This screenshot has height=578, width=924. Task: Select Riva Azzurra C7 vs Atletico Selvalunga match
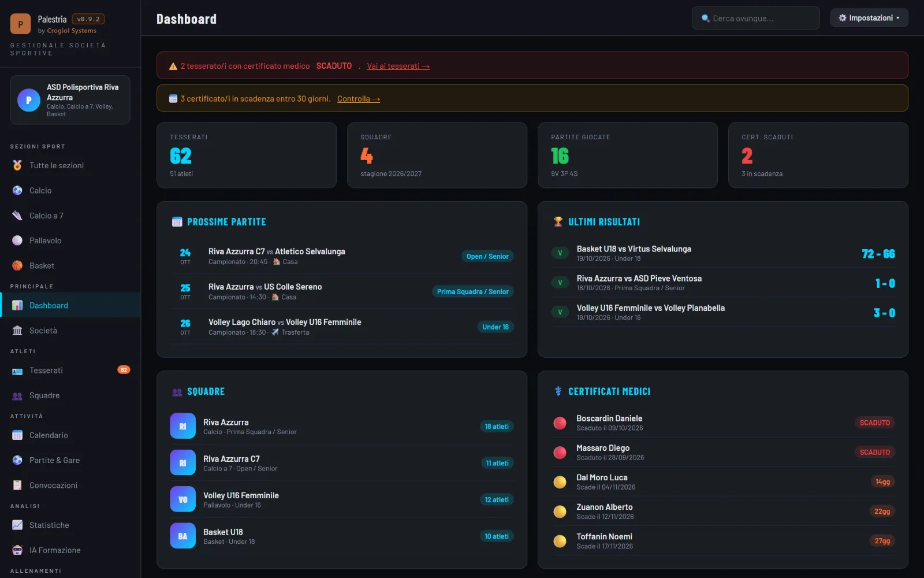click(342, 256)
